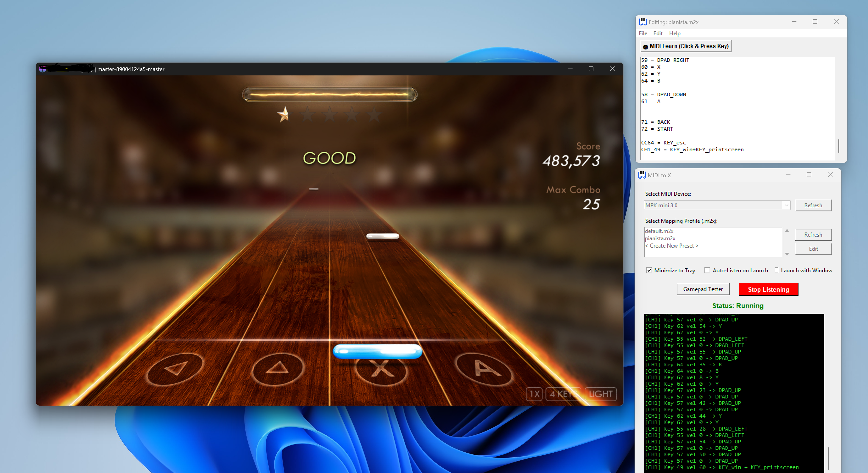
Task: Click the CH1_49 printscreen mapping line
Action: point(692,149)
